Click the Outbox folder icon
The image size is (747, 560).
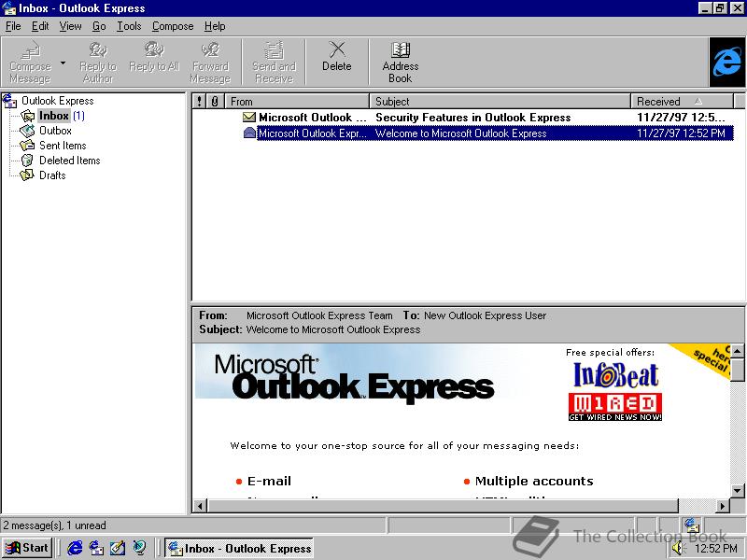point(27,131)
